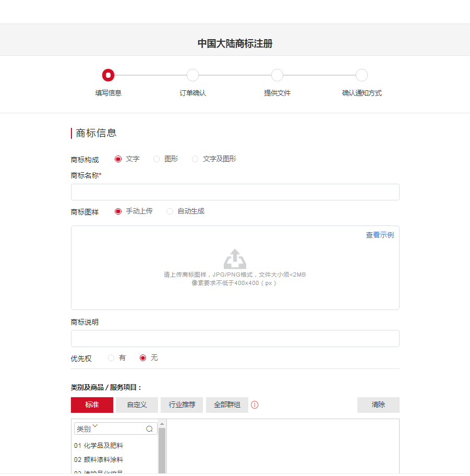Click the red info icon beside 全部群组
This screenshot has width=470, height=476.
tap(255, 404)
